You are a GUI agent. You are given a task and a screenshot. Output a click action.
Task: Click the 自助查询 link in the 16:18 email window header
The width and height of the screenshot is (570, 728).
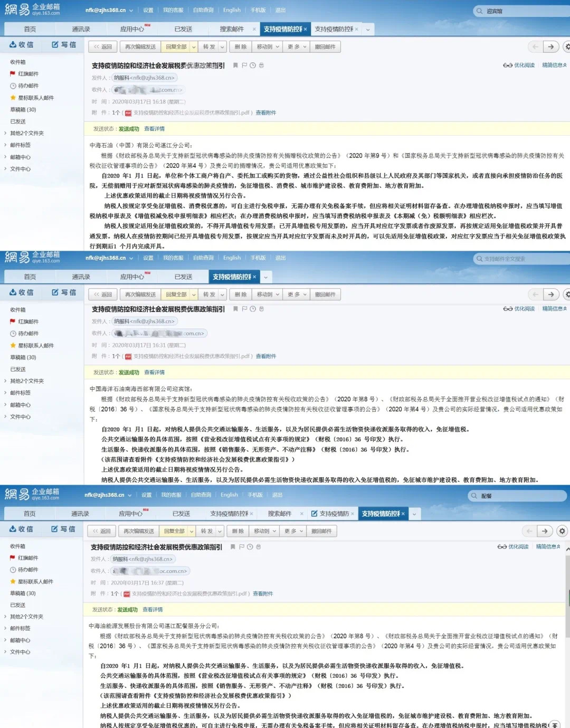[203, 10]
